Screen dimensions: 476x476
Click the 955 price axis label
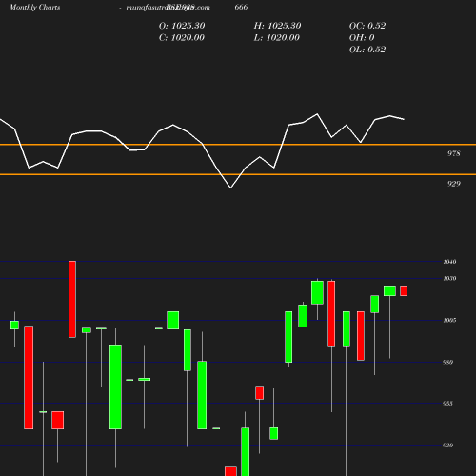447,404
